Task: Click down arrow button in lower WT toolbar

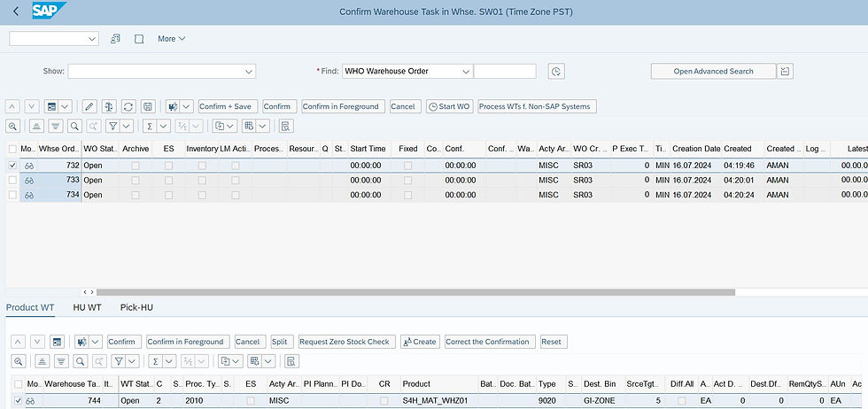Action: [x=37, y=342]
